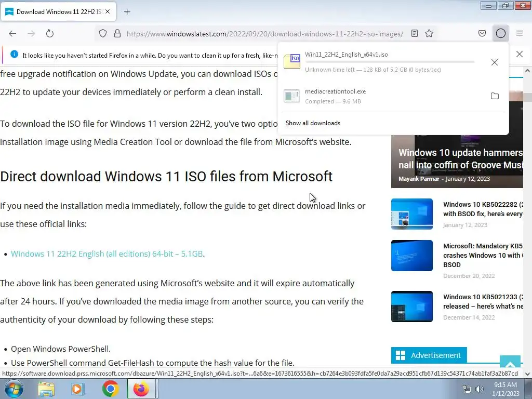
Task: Open Windows 11 22H2 English 64-bit link
Action: tap(107, 254)
